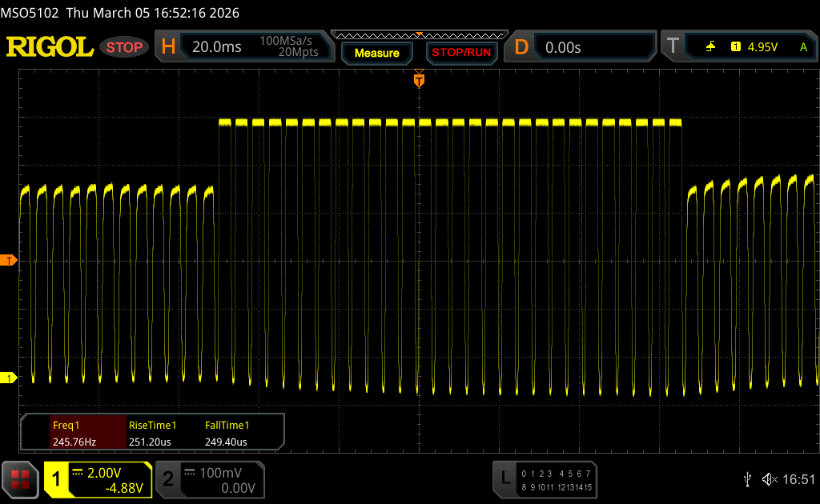This screenshot has width=820, height=504.
Task: Open the L logic analyzer icon
Action: pos(504,478)
